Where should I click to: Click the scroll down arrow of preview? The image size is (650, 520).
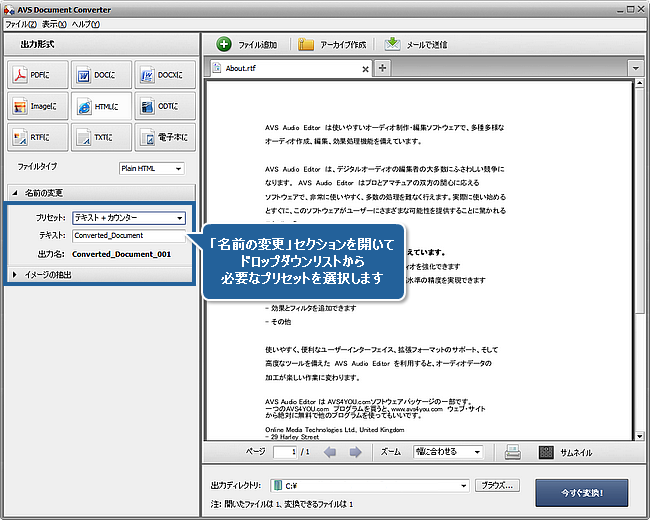(x=639, y=436)
